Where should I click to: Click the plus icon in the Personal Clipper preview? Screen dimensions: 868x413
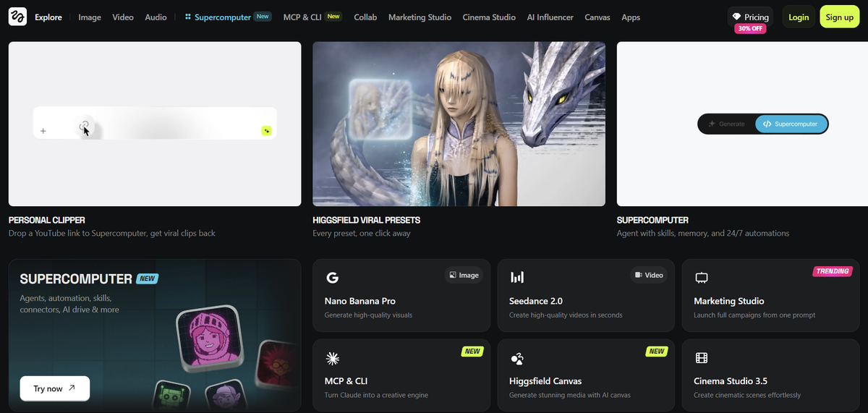(x=43, y=131)
